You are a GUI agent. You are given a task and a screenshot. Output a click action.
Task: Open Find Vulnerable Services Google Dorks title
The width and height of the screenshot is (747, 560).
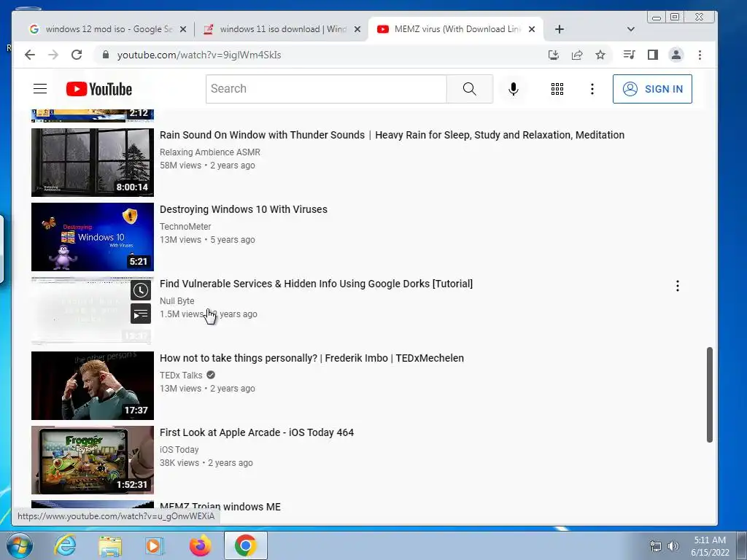316,284
